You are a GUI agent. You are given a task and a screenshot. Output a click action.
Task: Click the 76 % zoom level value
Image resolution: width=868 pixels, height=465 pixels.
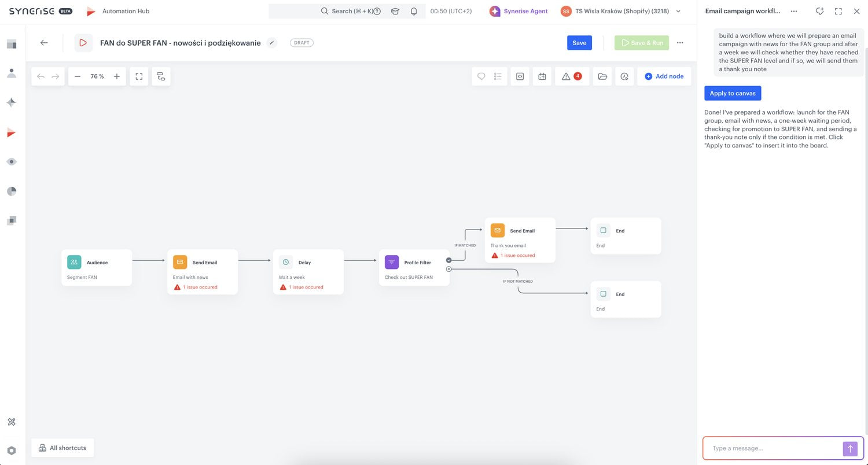[x=97, y=76]
